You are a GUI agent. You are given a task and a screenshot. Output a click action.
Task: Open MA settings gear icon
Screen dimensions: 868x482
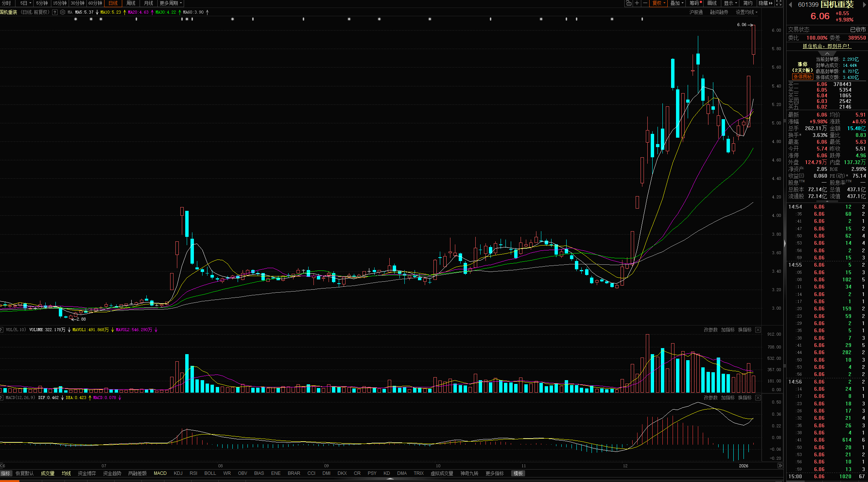pyautogui.click(x=63, y=12)
